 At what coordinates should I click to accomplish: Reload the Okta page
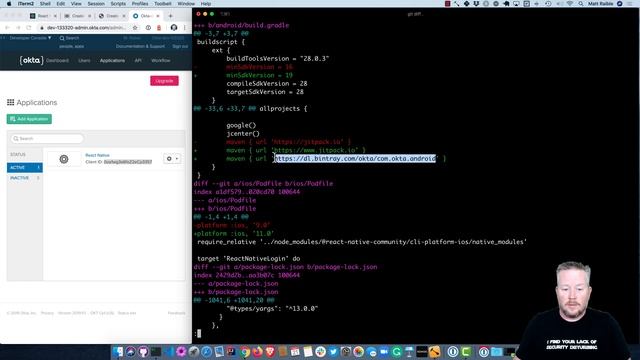tap(29, 28)
